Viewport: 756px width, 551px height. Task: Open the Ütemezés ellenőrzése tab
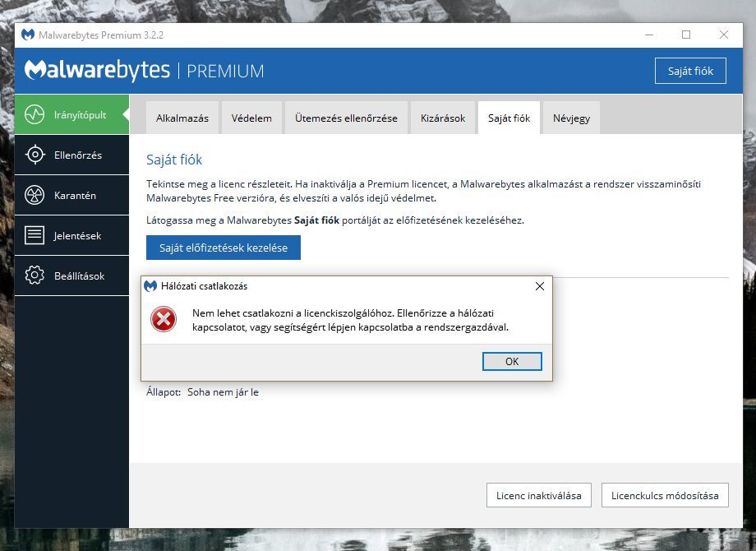[x=346, y=118]
